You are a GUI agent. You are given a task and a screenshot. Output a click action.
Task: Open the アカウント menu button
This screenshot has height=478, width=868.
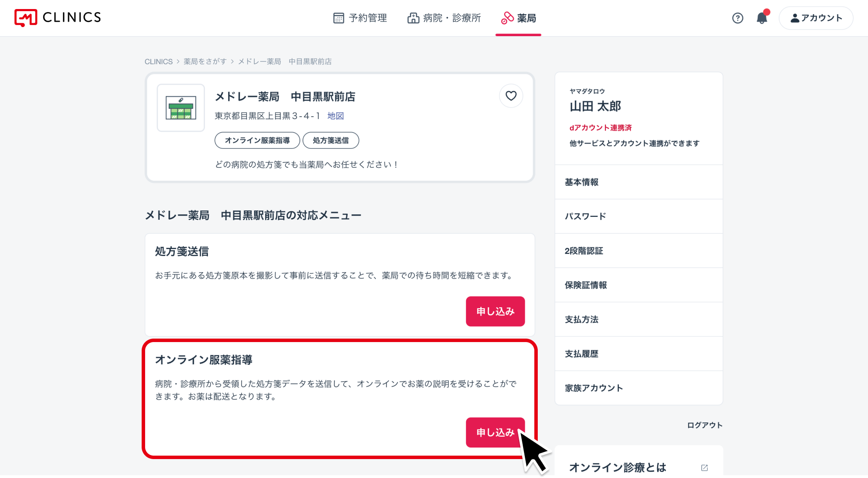(816, 18)
